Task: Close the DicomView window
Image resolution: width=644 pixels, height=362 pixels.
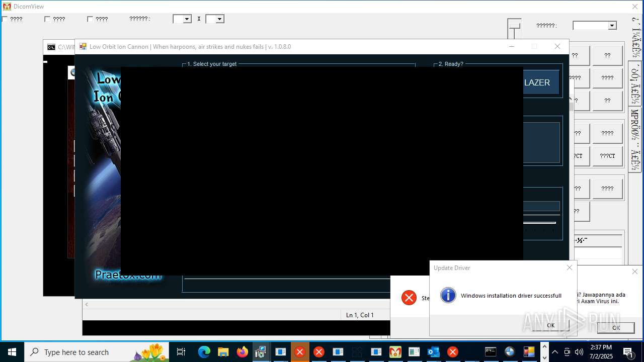Action: coord(635,7)
